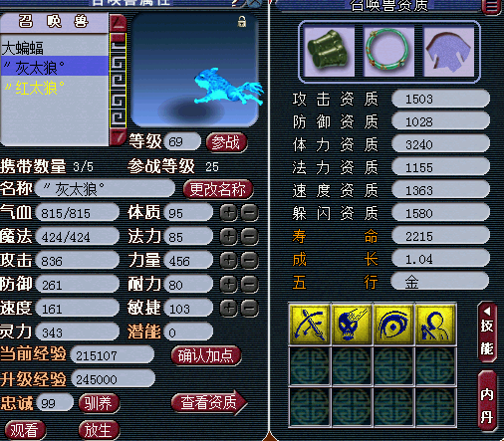This screenshot has height=441, width=504.
Task: Select the crossed swords skill icon
Action: 310,325
